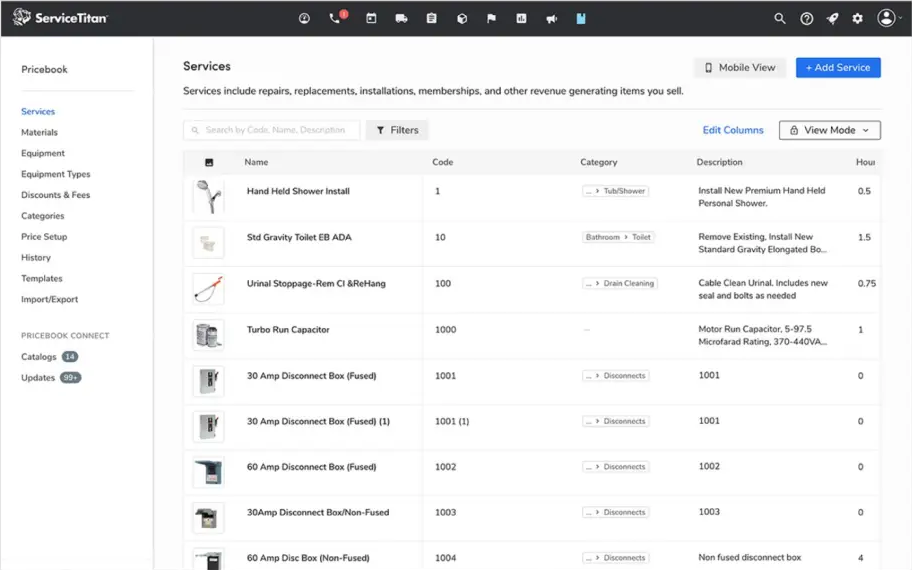Open Equipment in sidebar
This screenshot has height=570, width=912.
click(x=43, y=153)
